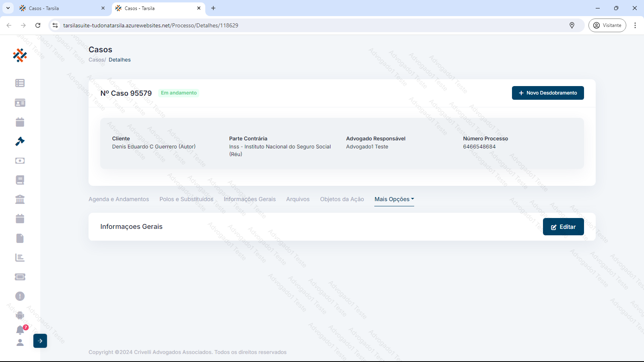The width and height of the screenshot is (644, 362).
Task: Open the contact card sidebar icon
Action: [20, 103]
